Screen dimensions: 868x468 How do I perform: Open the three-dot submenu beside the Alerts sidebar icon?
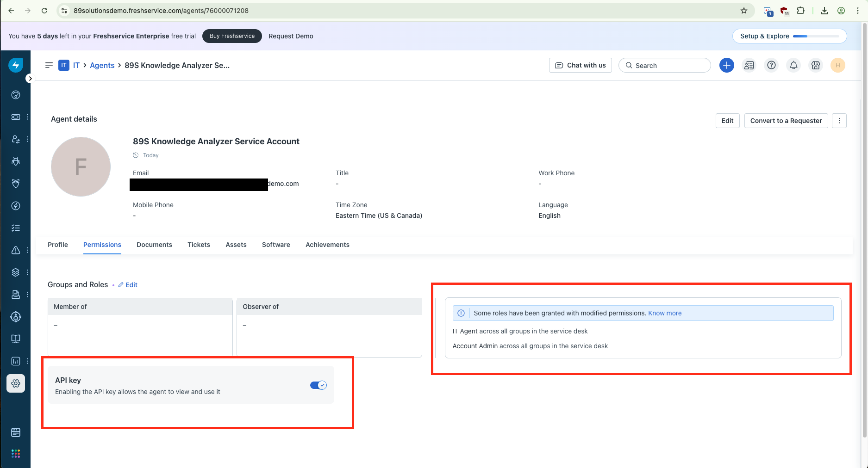27,250
